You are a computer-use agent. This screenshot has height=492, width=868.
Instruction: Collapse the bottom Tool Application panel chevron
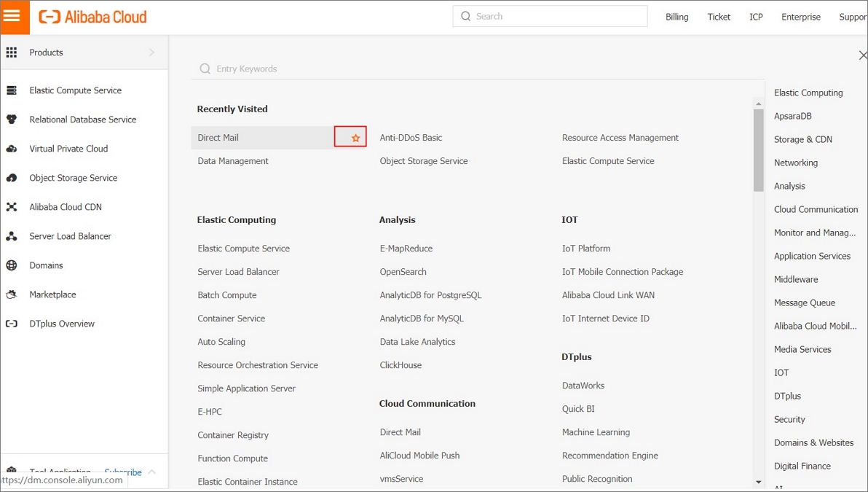[x=151, y=472]
